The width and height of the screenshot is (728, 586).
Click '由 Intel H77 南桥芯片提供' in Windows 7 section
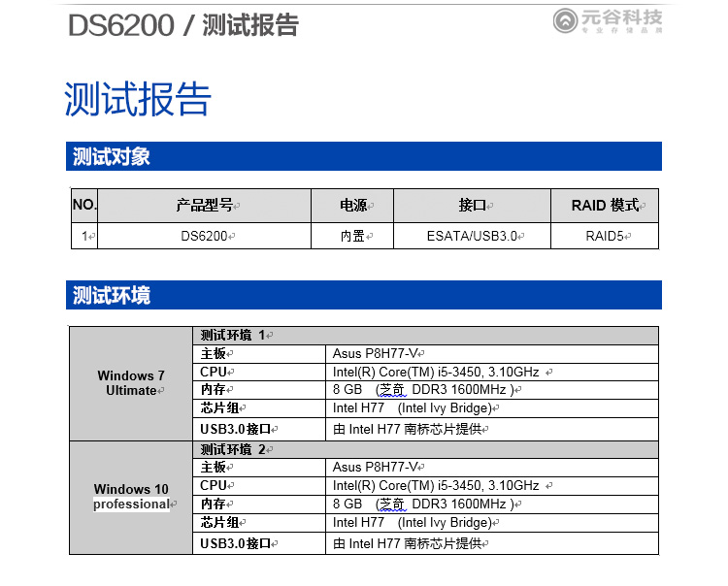coord(407,429)
